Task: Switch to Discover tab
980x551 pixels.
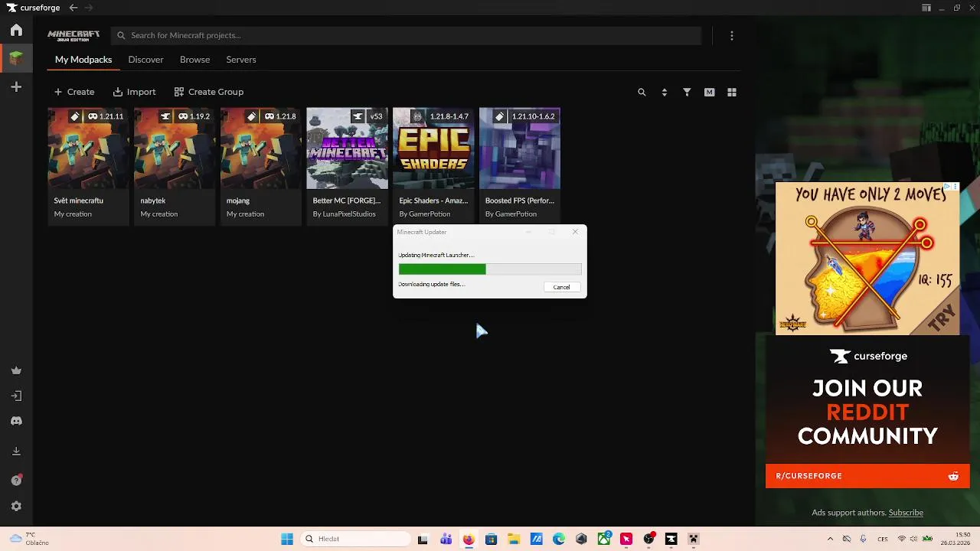Action: (x=145, y=60)
